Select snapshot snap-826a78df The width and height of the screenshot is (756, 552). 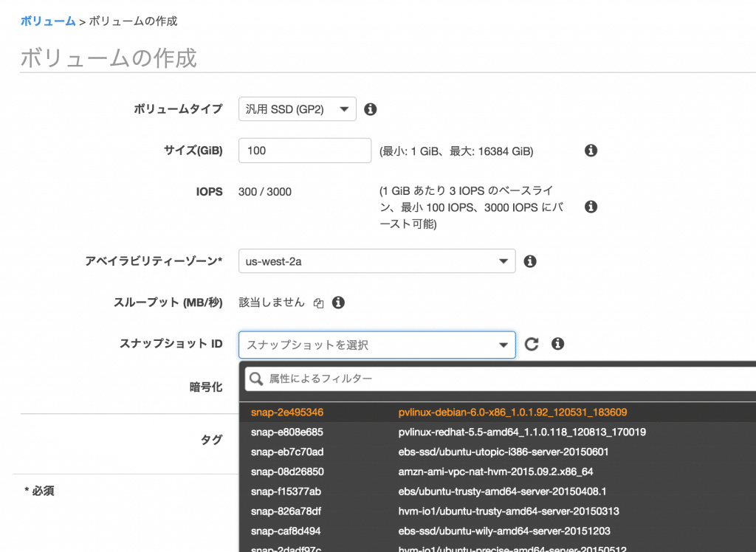[498, 511]
